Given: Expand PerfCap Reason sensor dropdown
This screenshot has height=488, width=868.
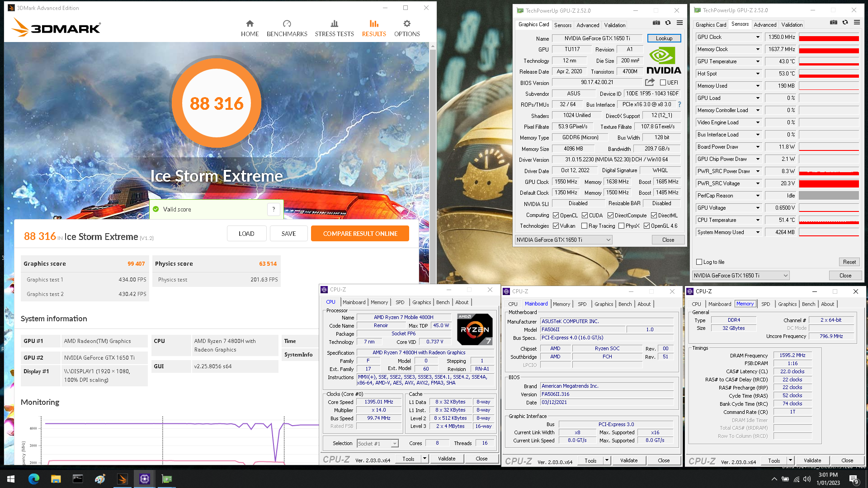Looking at the screenshot, I should tap(758, 196).
